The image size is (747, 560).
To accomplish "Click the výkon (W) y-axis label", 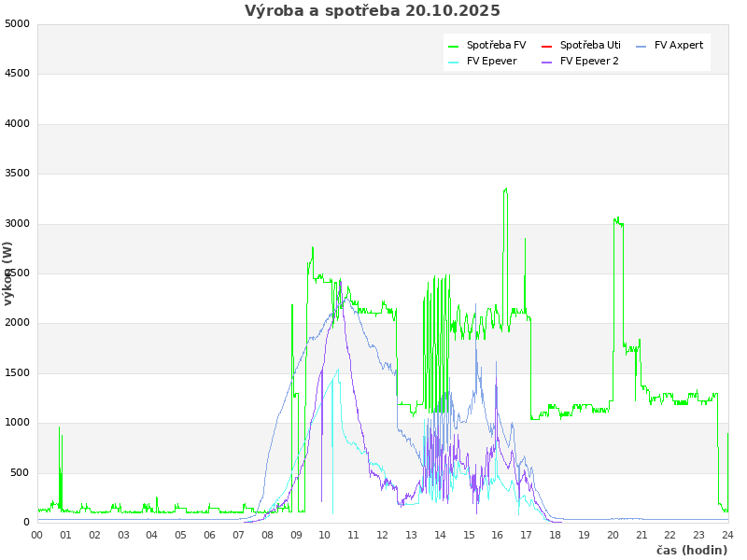I will coord(8,273).
